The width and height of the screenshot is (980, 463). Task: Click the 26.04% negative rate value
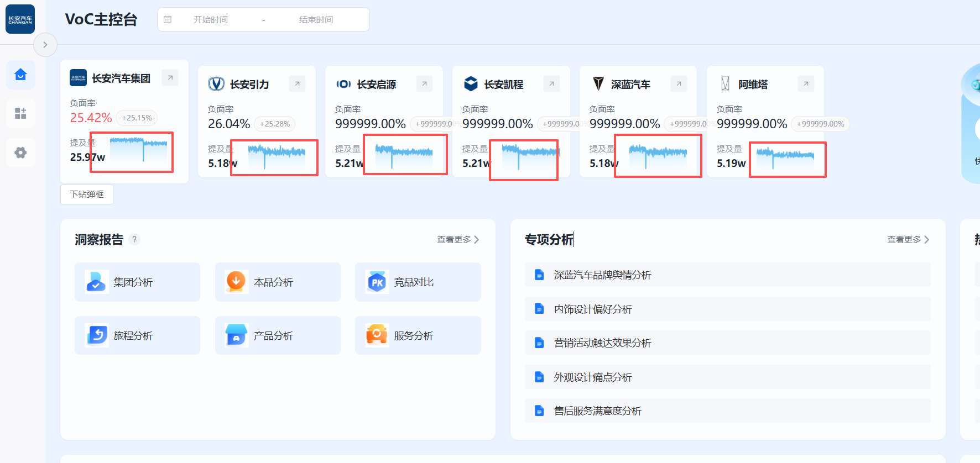(x=229, y=124)
